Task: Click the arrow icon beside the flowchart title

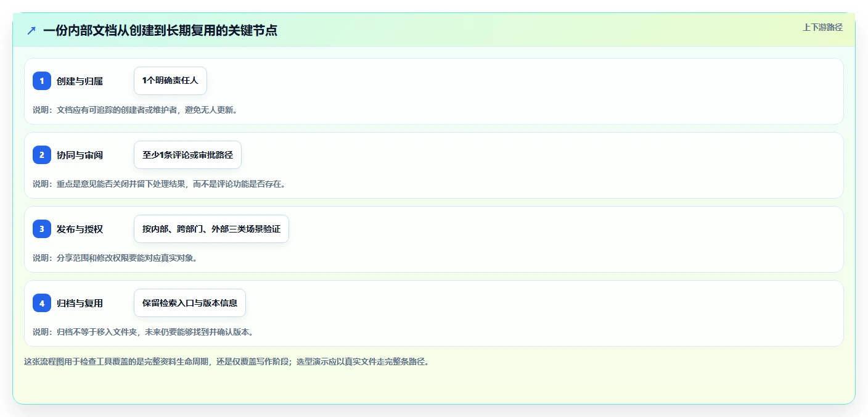Action: pyautogui.click(x=31, y=30)
